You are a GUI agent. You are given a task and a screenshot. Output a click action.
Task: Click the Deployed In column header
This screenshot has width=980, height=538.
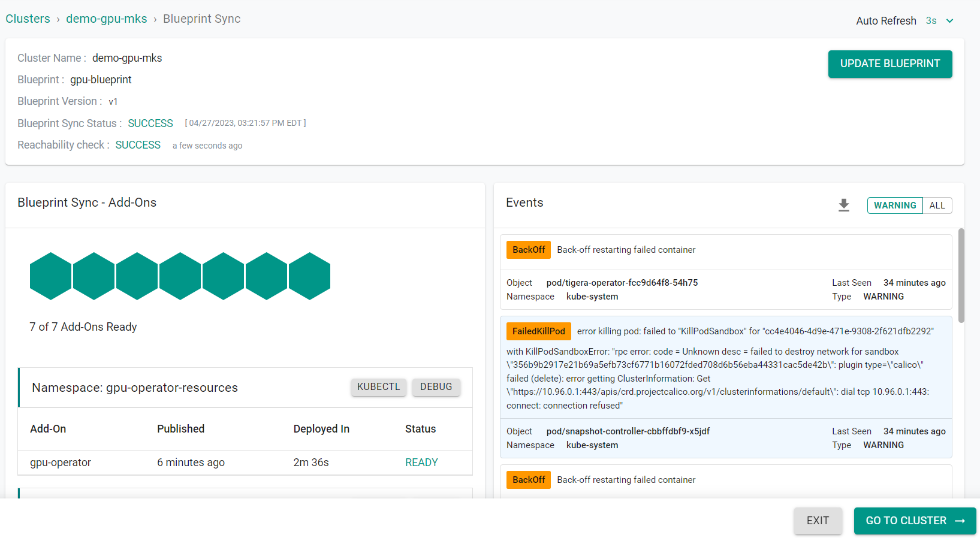[x=321, y=429]
